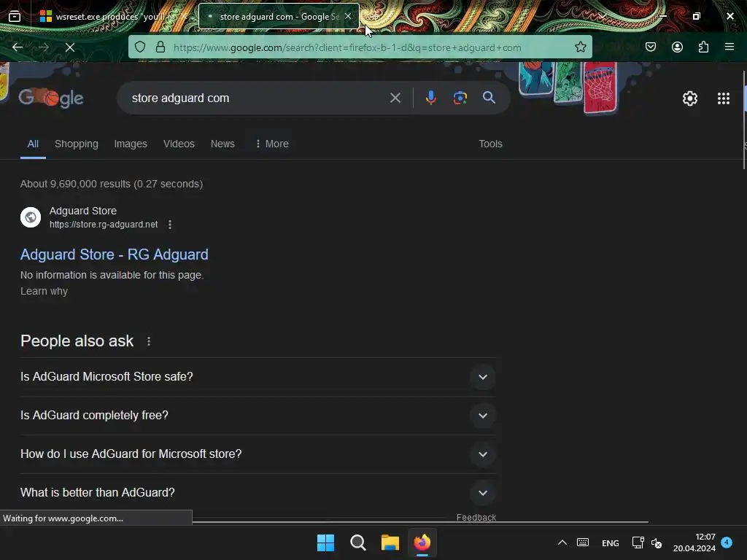747x560 pixels.
Task: Open File Explorer from taskbar
Action: coord(390,542)
